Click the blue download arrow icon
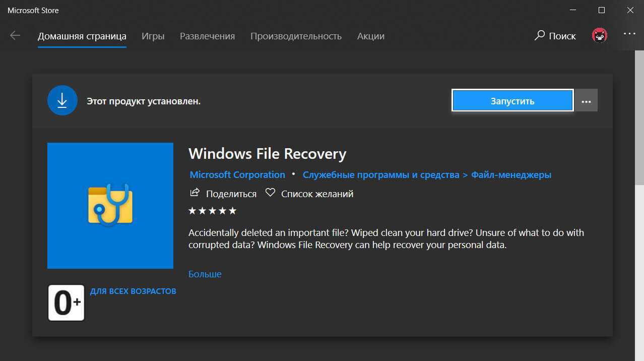Viewport: 644px width, 361px height. (x=62, y=101)
